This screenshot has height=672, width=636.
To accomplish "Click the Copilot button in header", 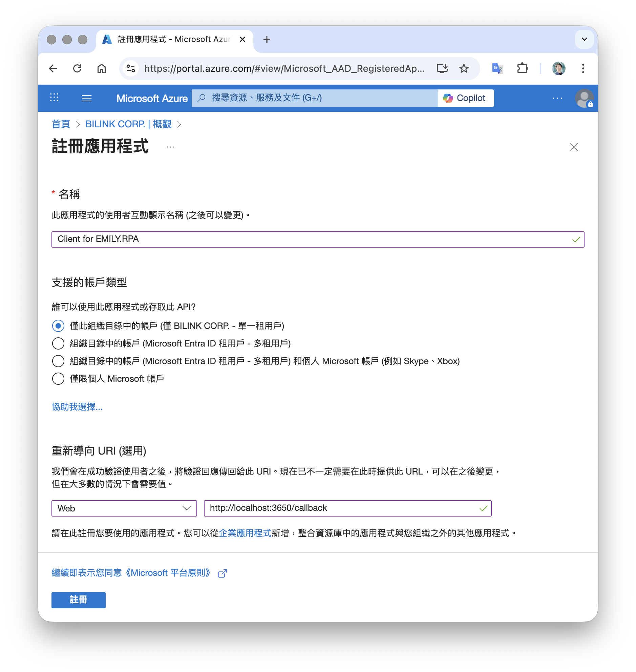I will tap(465, 98).
